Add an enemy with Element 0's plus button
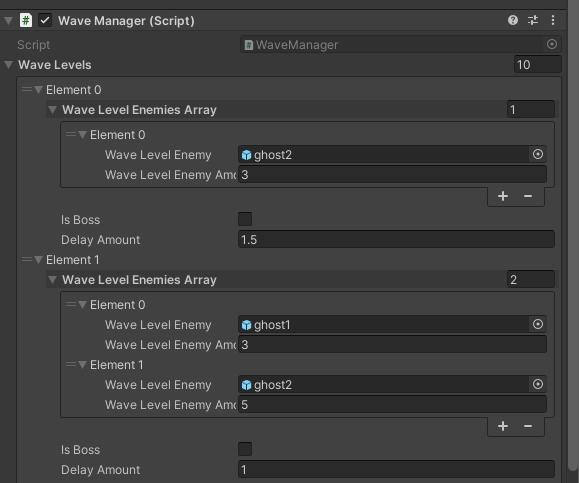This screenshot has width=579, height=483. [503, 196]
